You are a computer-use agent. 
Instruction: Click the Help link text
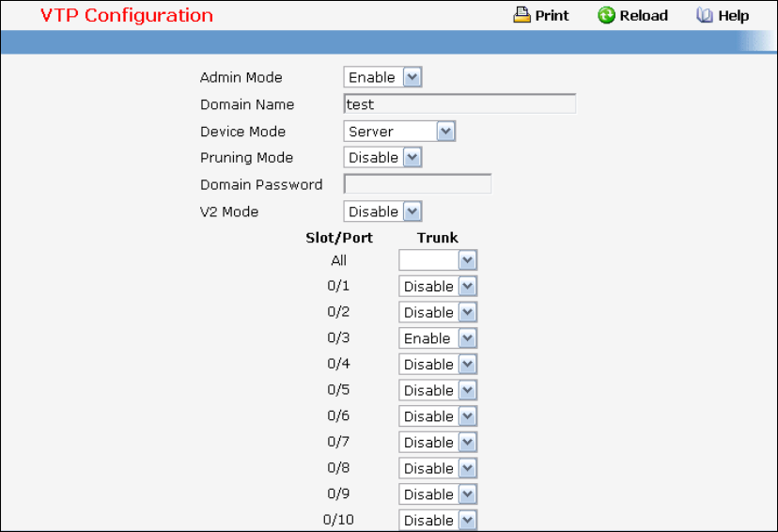pyautogui.click(x=733, y=16)
